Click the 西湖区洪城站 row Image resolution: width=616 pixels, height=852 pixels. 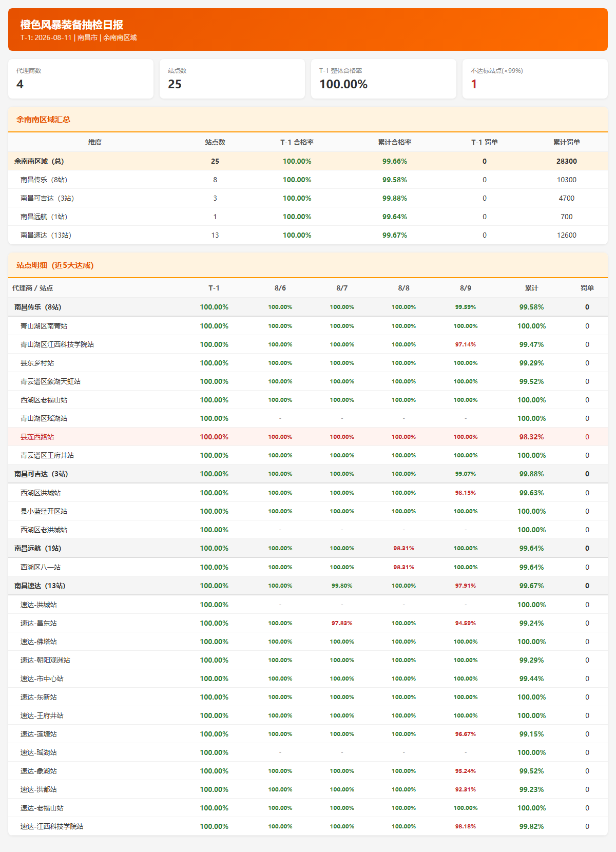point(308,493)
